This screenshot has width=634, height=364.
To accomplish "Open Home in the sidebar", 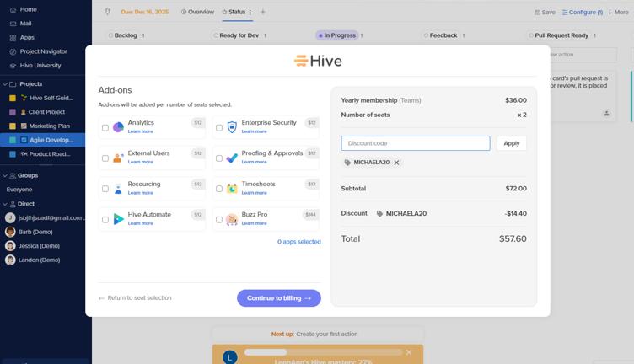I will 29,9.
